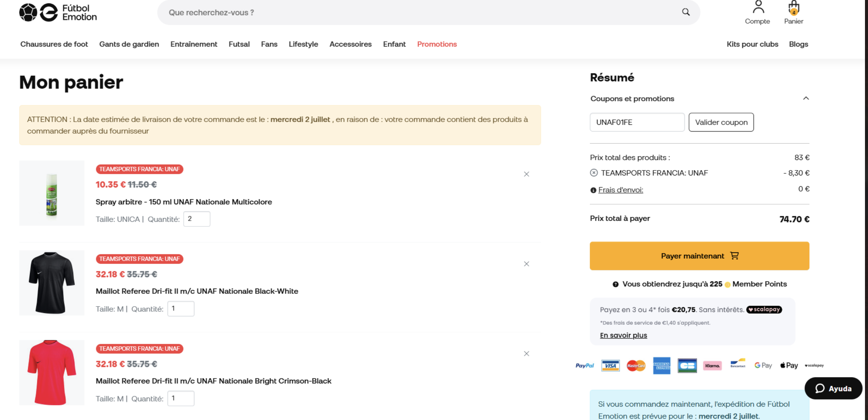Open the Frais d'envoi link
This screenshot has height=420, width=868.
pos(620,190)
